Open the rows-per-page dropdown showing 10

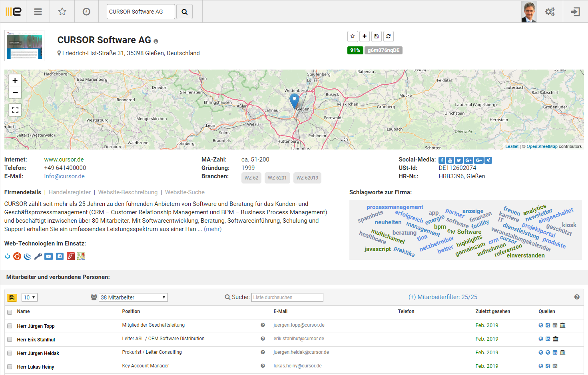[x=30, y=297]
